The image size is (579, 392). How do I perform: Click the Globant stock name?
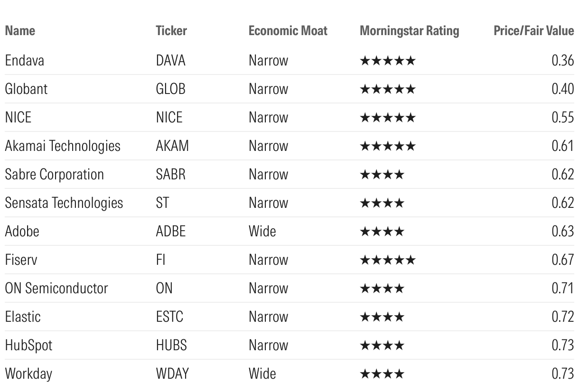point(26,89)
